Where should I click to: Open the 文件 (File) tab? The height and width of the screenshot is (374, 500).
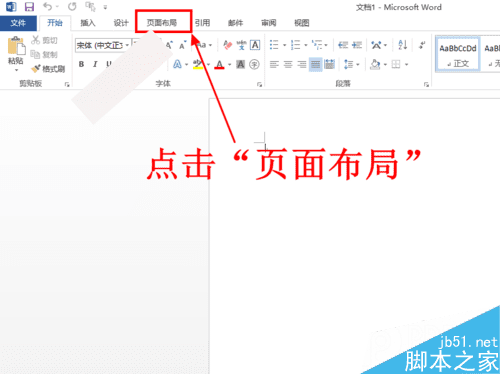coord(18,23)
